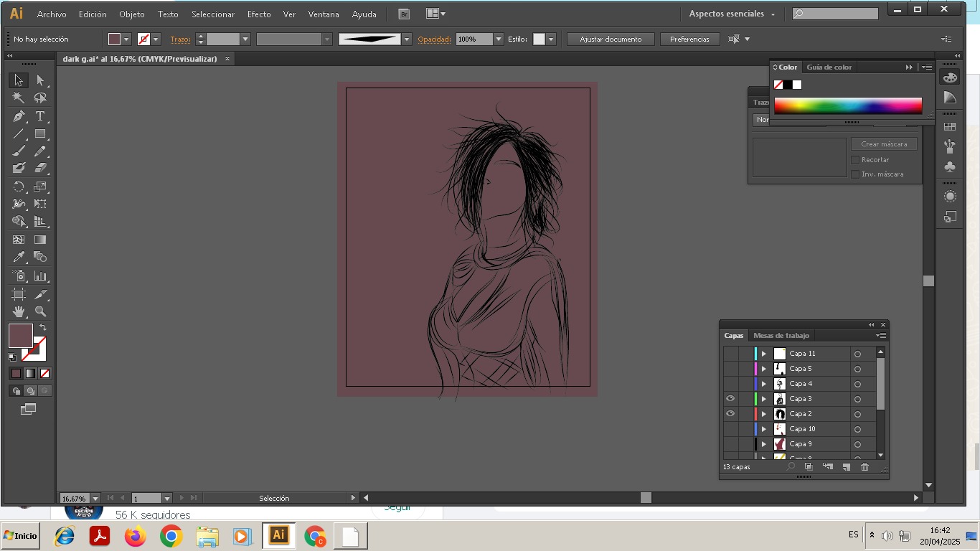Open the Ventana menu

[324, 14]
